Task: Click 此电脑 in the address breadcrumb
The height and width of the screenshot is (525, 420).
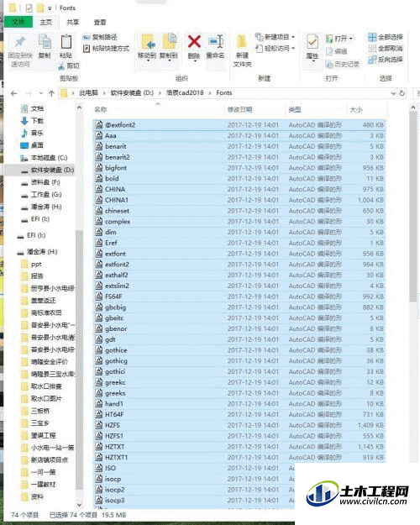Action: click(88, 92)
